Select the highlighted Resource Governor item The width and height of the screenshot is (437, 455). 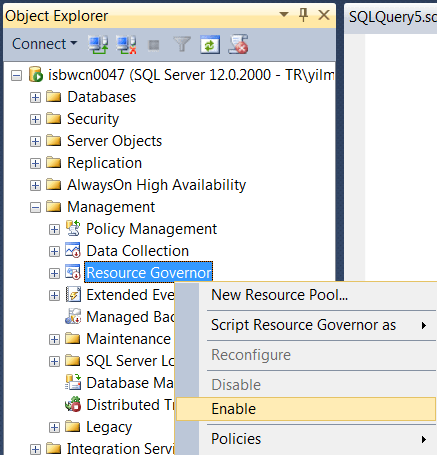click(x=149, y=273)
